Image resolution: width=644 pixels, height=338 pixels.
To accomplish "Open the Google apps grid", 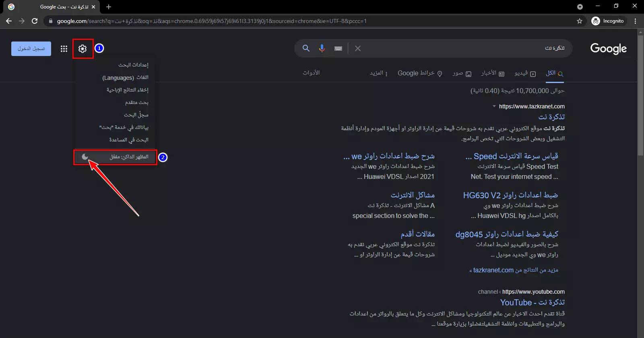I will [64, 49].
